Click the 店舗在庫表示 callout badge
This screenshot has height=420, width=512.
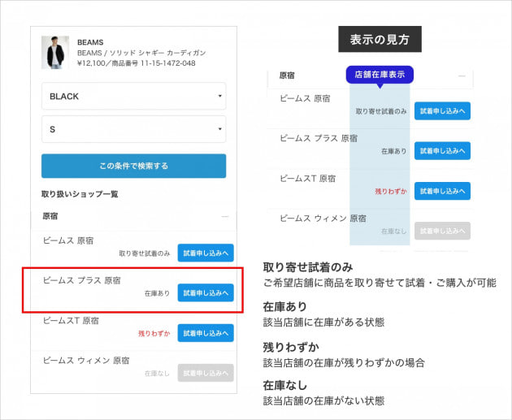[x=380, y=75]
